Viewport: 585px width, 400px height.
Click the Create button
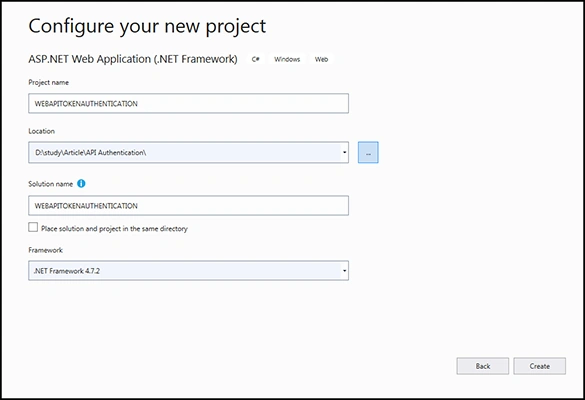(539, 366)
